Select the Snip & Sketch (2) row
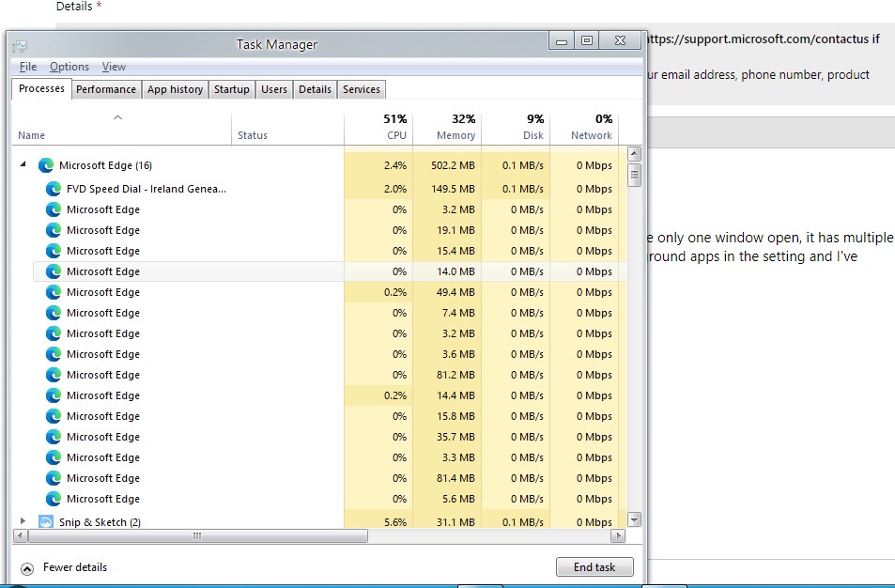The image size is (895, 588). coord(319,520)
